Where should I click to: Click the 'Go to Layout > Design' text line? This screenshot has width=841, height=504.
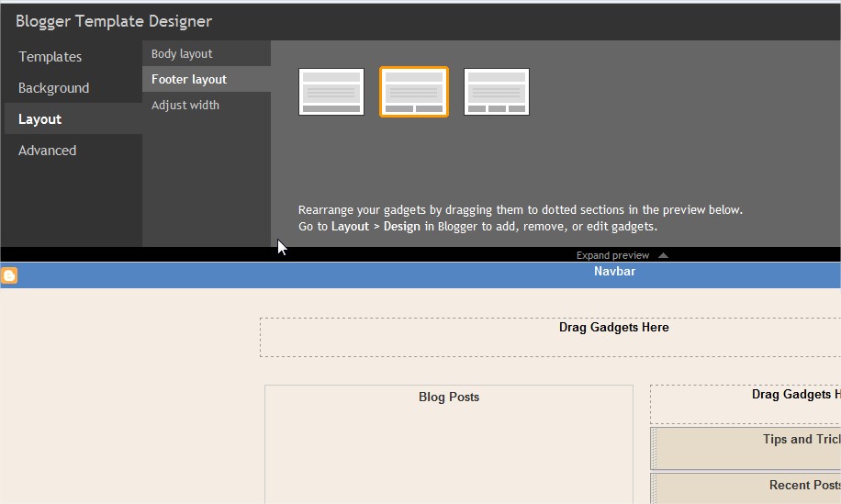477,226
